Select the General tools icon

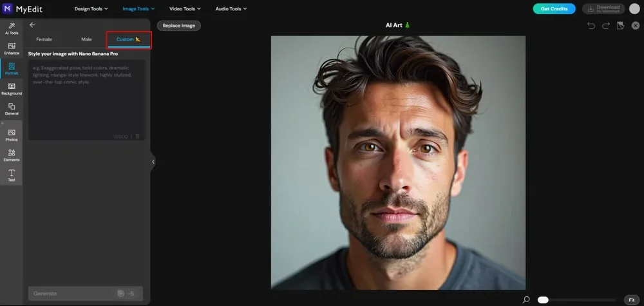(x=11, y=109)
